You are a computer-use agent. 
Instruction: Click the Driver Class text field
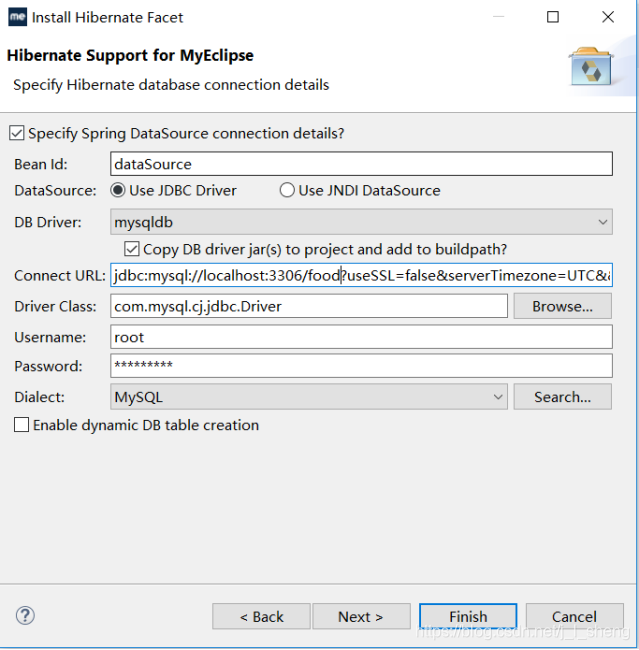[309, 306]
